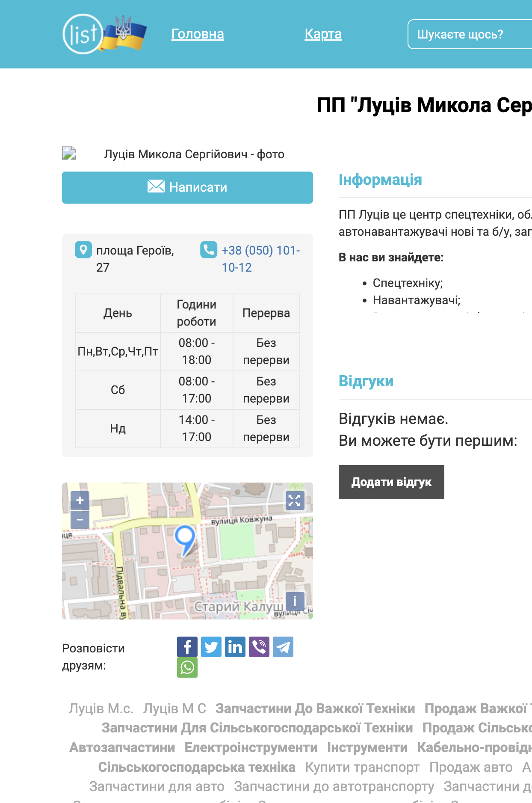
Task: Open map attribution info button
Action: coord(295,602)
